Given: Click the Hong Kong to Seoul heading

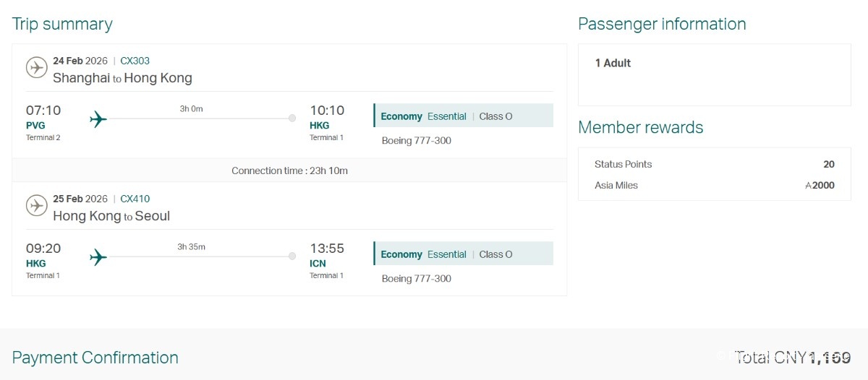Looking at the screenshot, I should point(111,216).
